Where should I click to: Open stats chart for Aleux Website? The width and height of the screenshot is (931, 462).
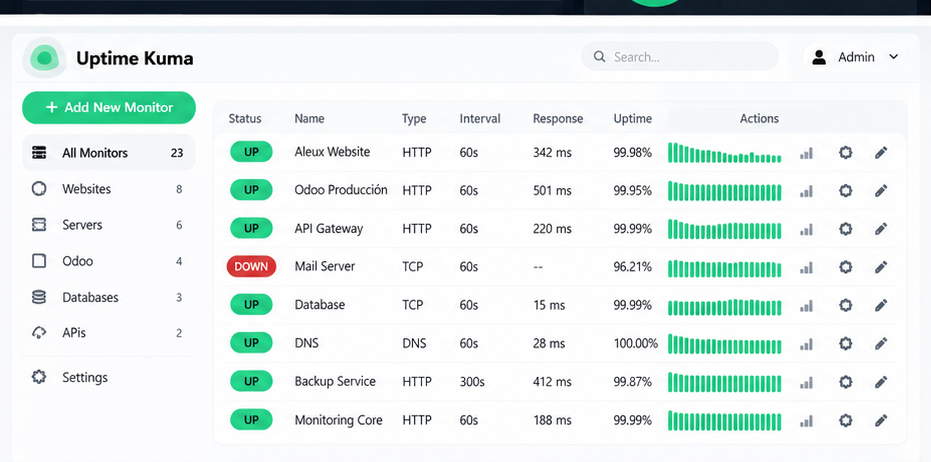(806, 153)
